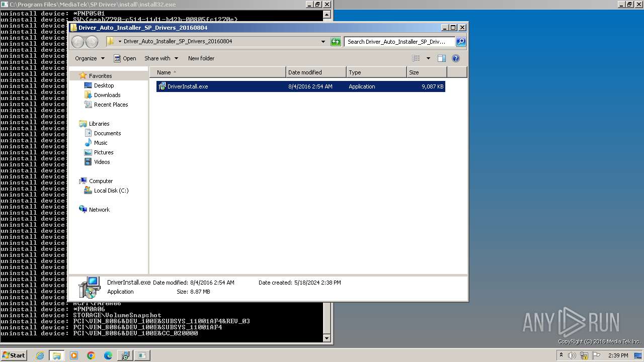Open Pictures library

click(104, 152)
